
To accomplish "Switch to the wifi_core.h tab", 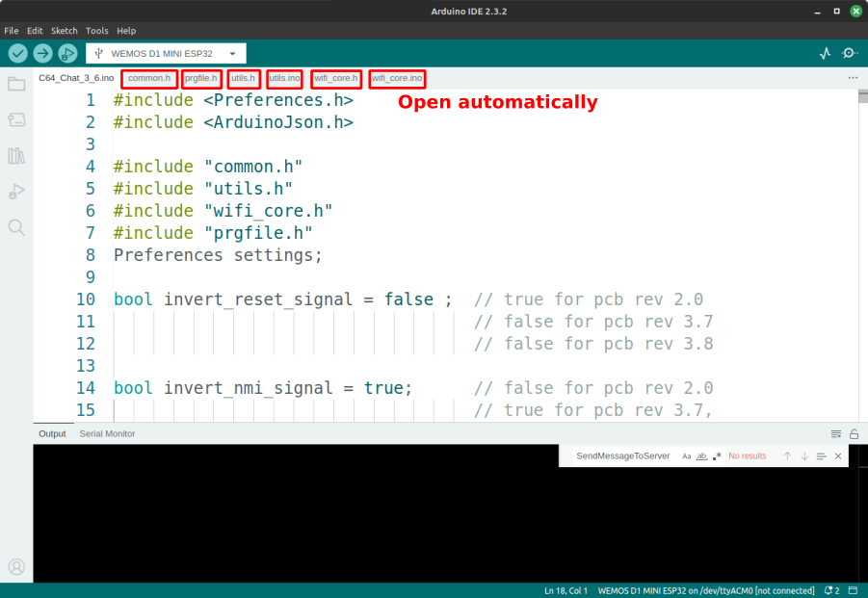I will point(336,78).
